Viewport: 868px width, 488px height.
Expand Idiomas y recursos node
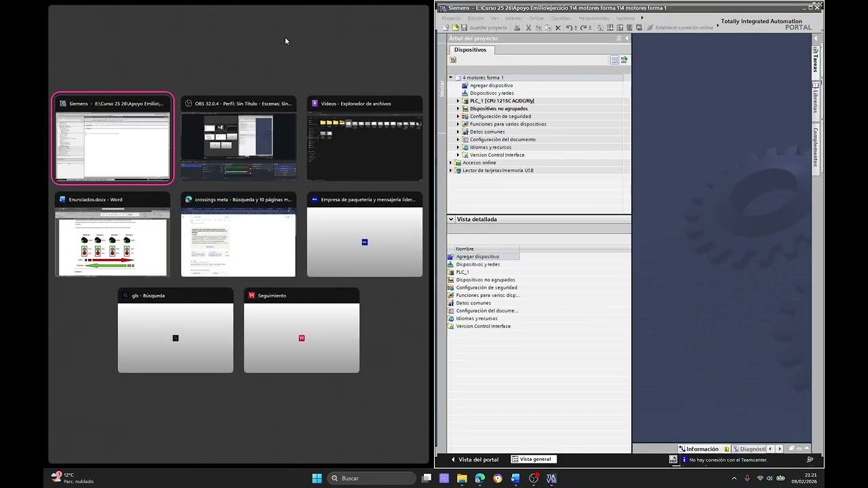[458, 147]
